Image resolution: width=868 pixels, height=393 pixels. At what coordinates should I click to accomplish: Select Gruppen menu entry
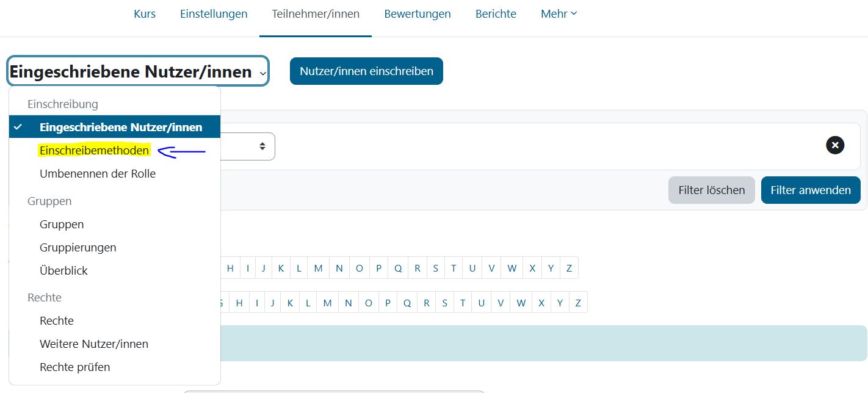[x=62, y=225]
